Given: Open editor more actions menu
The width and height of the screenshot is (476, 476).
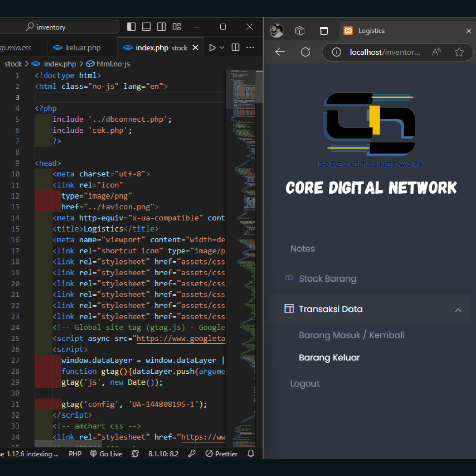Looking at the screenshot, I should (x=250, y=47).
